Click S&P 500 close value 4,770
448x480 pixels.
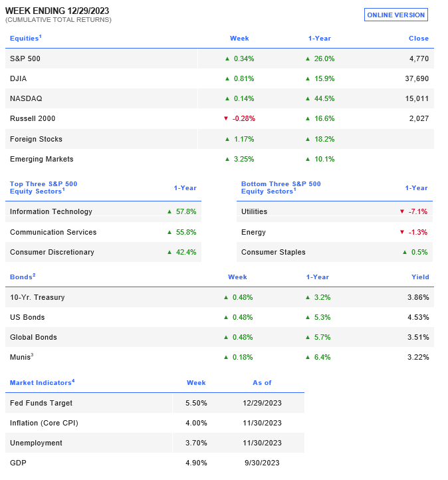(419, 59)
